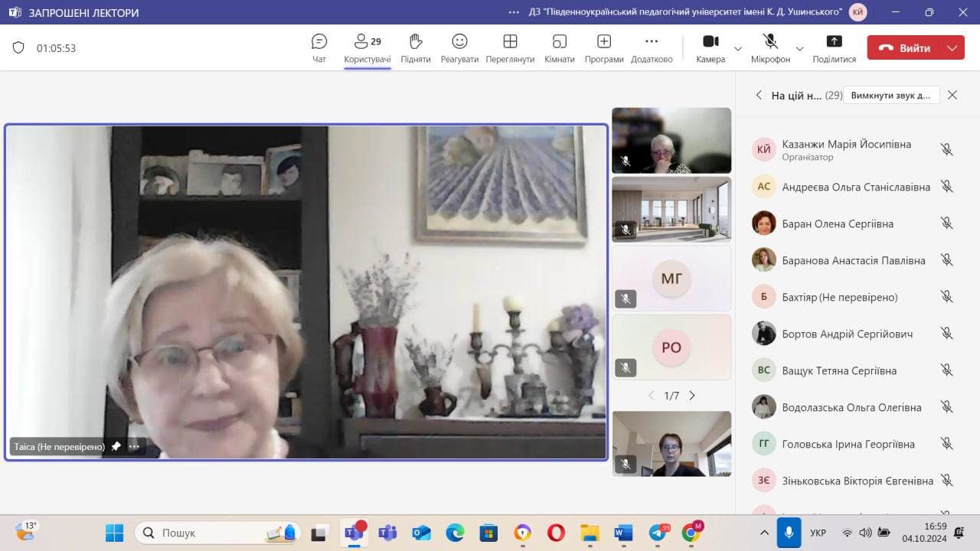Expand the microphone options dropdown arrow
This screenshot has height=551, width=980.
[799, 48]
